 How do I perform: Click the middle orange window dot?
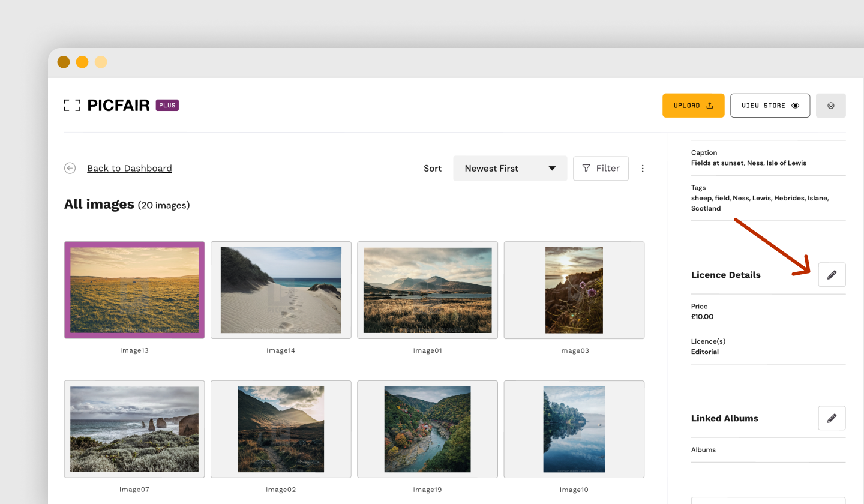(x=82, y=62)
